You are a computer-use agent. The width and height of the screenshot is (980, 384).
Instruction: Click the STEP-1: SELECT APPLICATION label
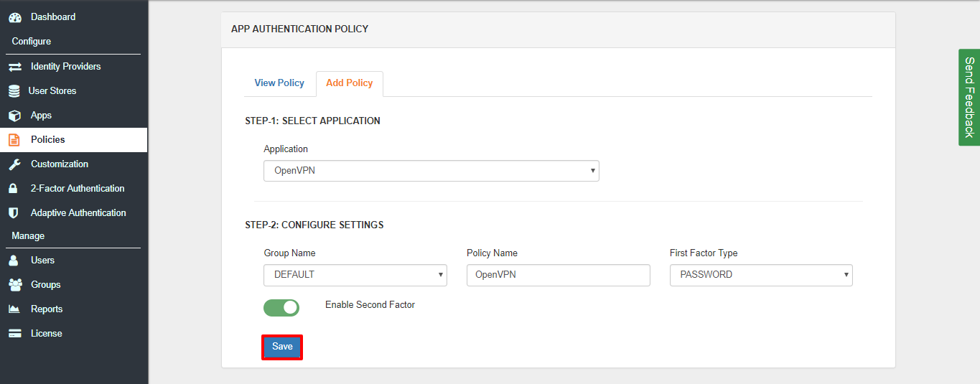(312, 121)
